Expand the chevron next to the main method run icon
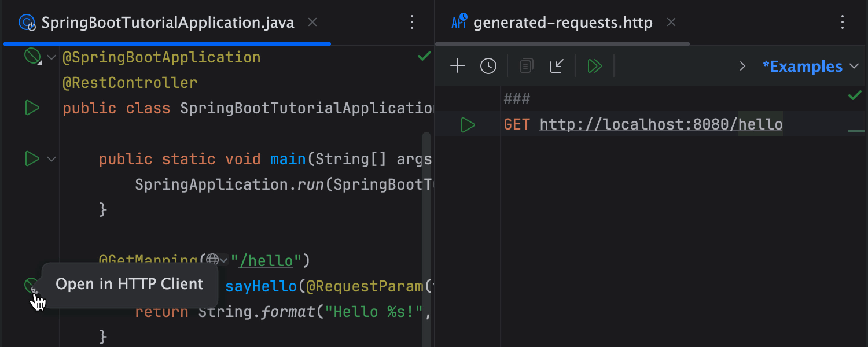Screen dimensions: 868x347 tap(51, 158)
